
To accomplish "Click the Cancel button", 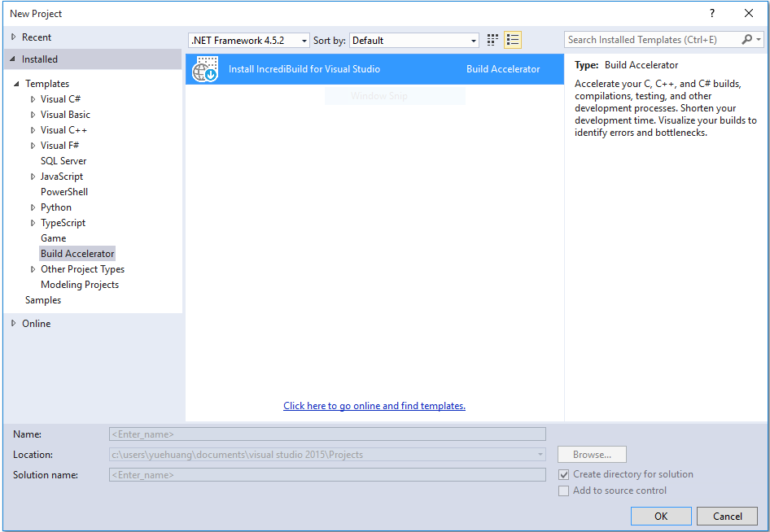I will 728,516.
